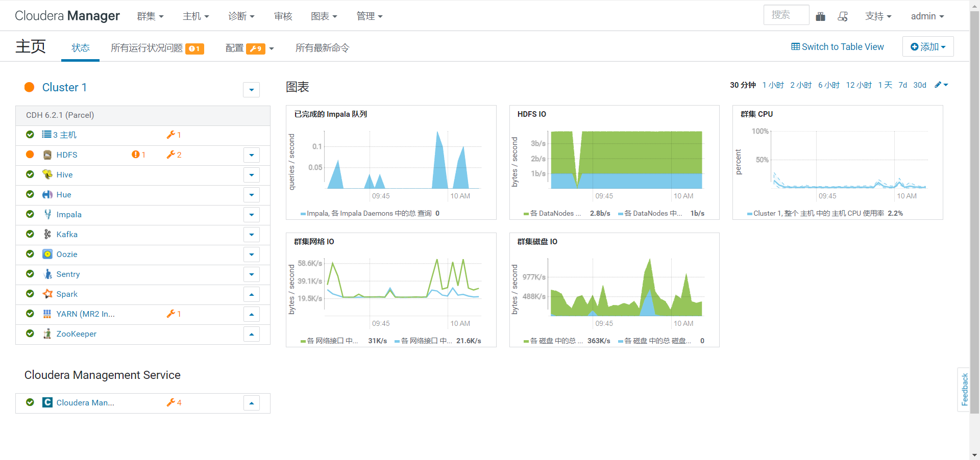Click the Impala service icon
Viewport: 980px width, 460px height.
click(x=47, y=214)
